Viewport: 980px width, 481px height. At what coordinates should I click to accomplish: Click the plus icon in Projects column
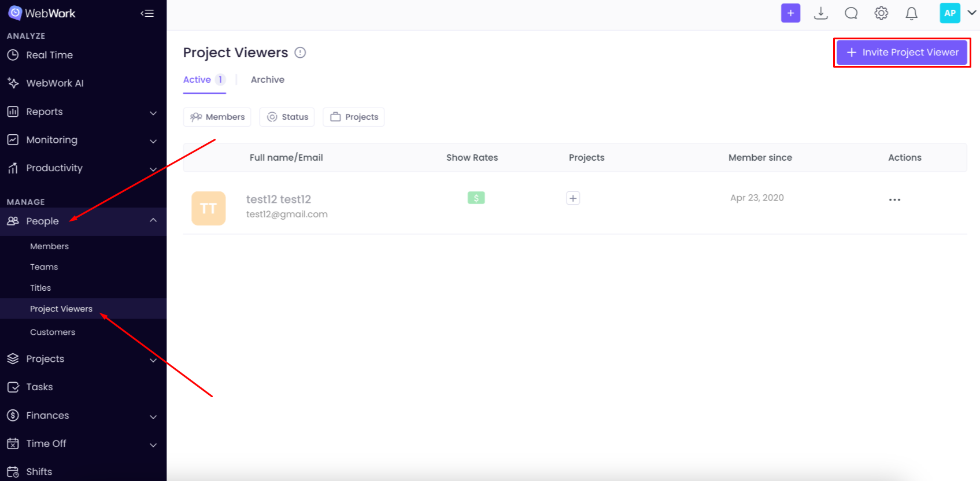pyautogui.click(x=572, y=198)
